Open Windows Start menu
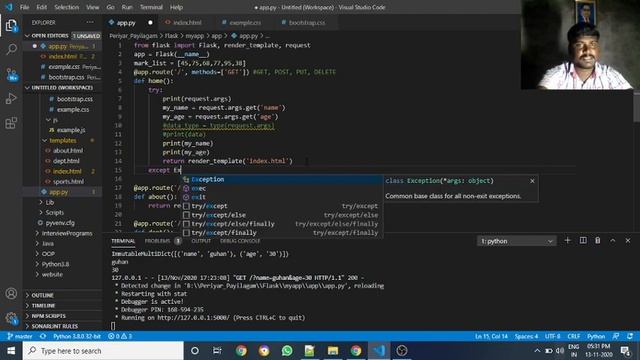 (11, 351)
